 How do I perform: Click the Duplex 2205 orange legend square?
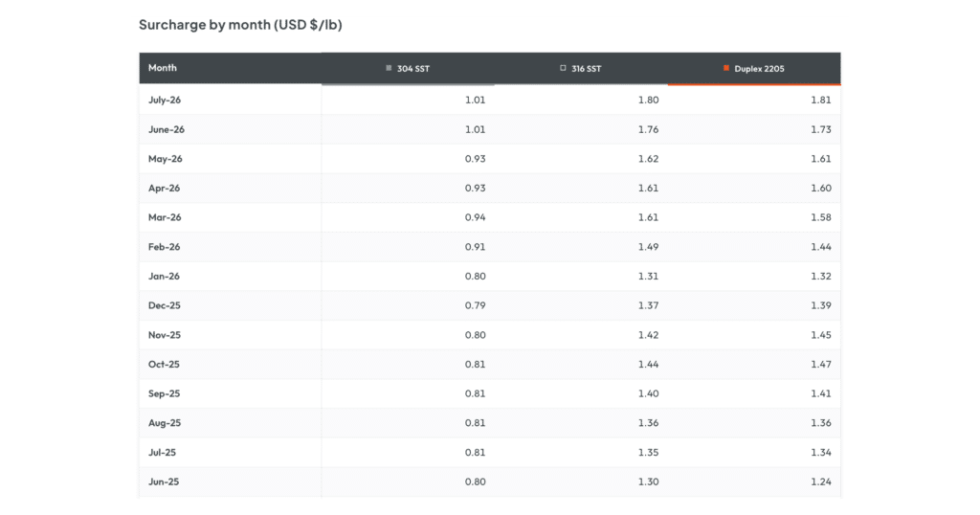(726, 68)
